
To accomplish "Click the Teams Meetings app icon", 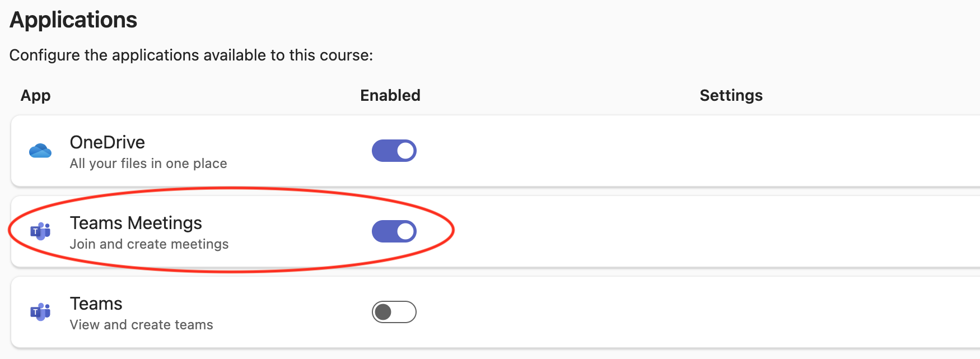I will pyautogui.click(x=40, y=231).
